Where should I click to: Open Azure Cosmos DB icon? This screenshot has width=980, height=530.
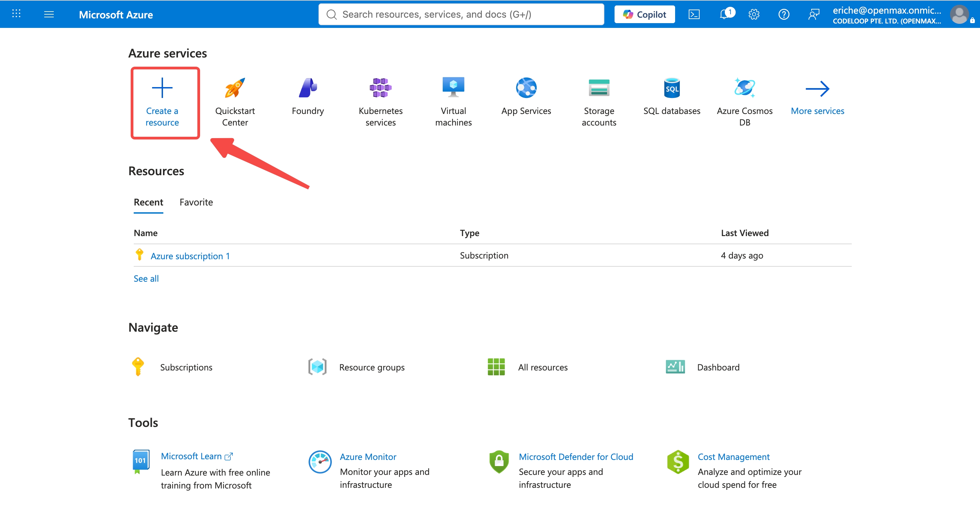point(745,88)
